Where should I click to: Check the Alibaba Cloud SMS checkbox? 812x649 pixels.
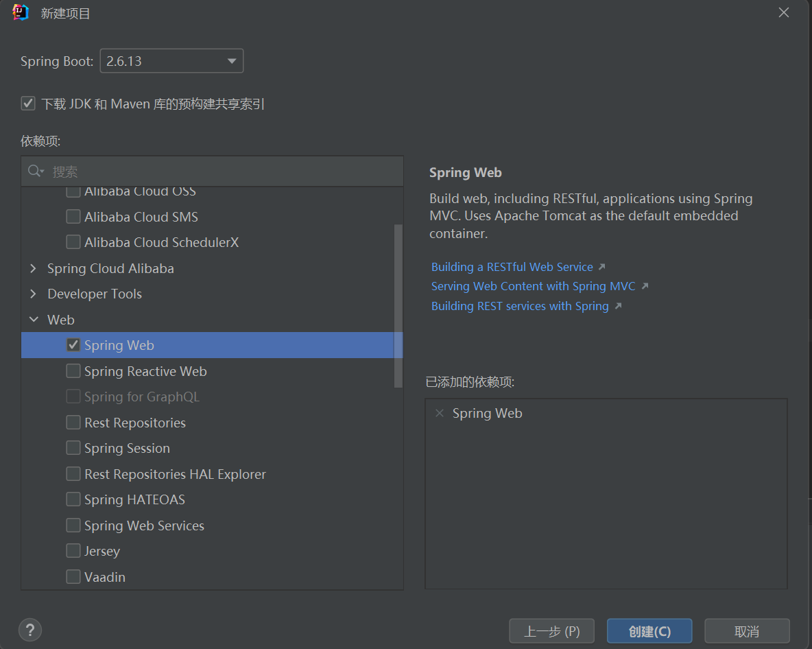(73, 217)
